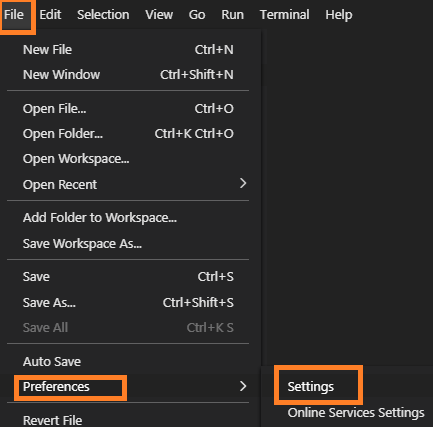Open Settings from the Preferences submenu
The width and height of the screenshot is (433, 427).
click(310, 387)
